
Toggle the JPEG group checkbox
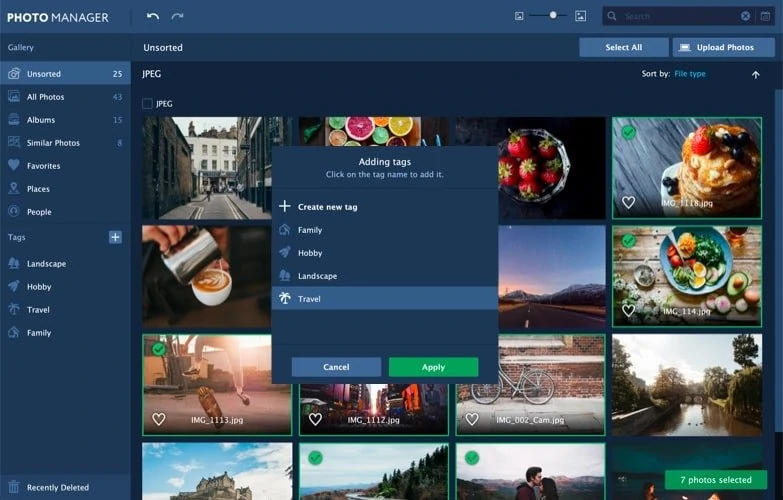coord(147,103)
